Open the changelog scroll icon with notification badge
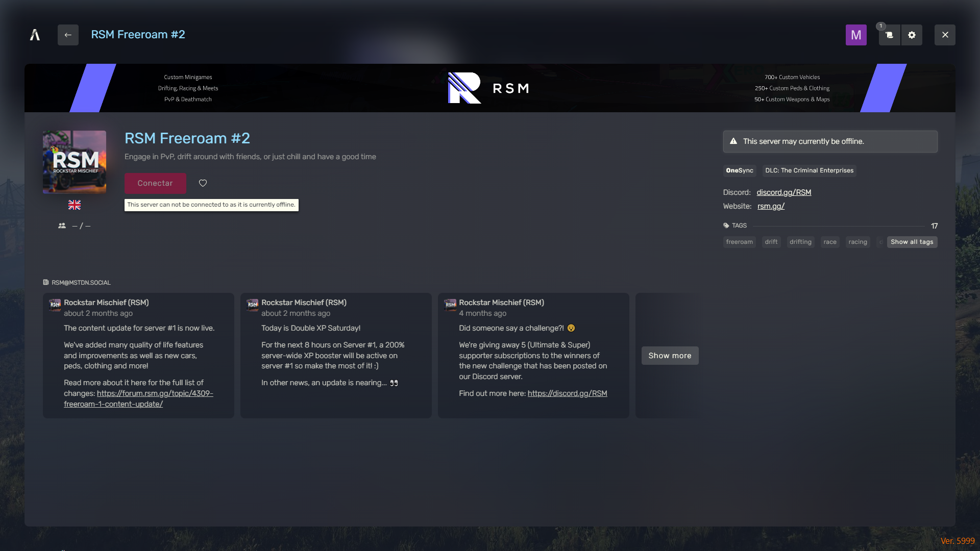 click(889, 35)
